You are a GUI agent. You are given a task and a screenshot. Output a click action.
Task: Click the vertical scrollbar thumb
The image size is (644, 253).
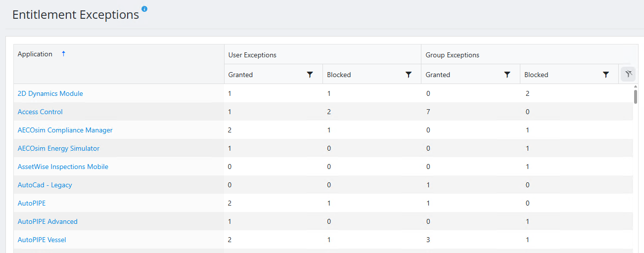(x=636, y=96)
